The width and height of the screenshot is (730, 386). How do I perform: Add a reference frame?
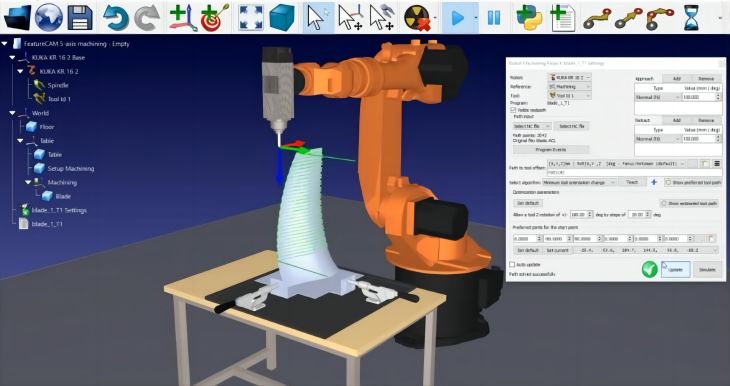pyautogui.click(x=183, y=18)
